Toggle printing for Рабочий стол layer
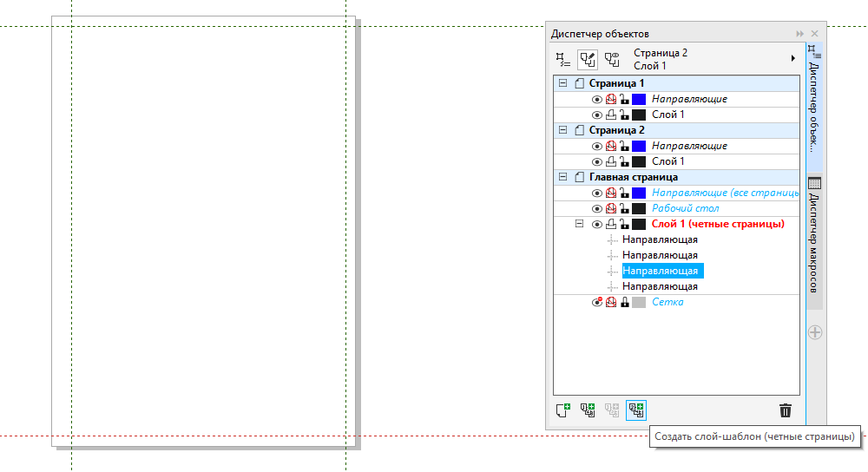This screenshot has height=472, width=868. tap(611, 208)
